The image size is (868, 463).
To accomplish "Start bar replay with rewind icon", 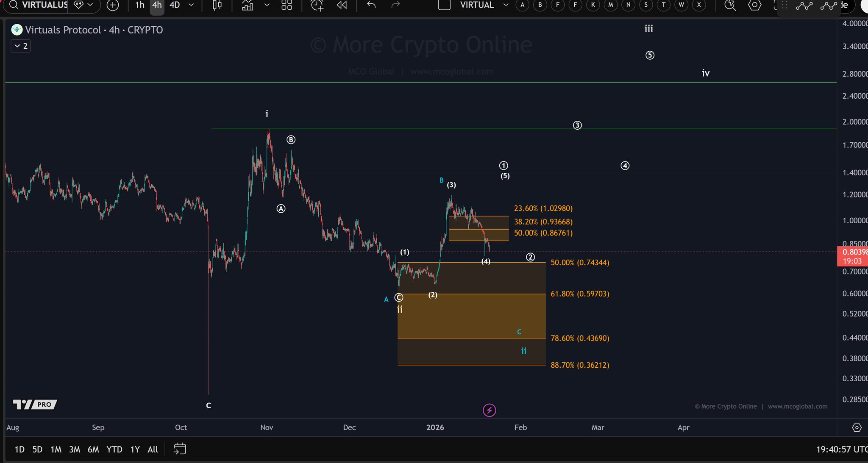I will coord(342,5).
